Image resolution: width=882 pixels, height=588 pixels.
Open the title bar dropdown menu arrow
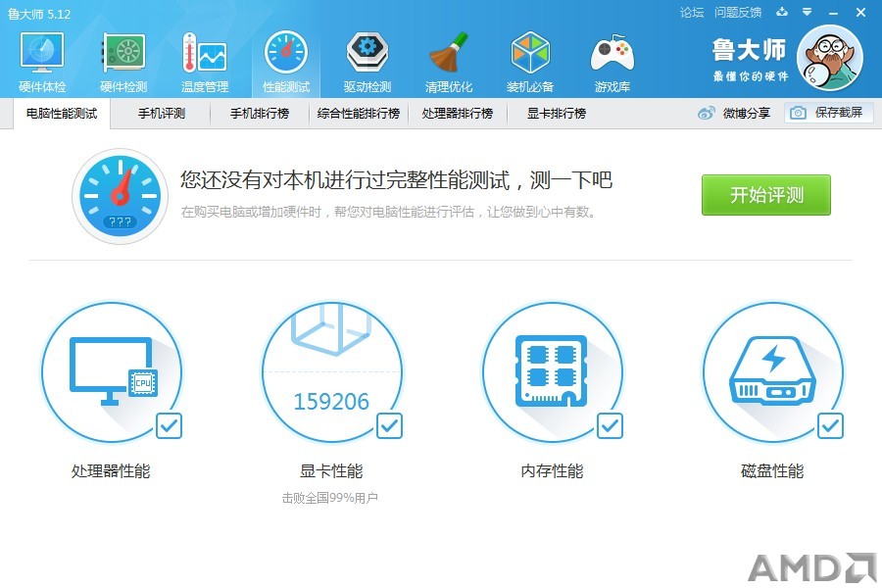tap(808, 12)
